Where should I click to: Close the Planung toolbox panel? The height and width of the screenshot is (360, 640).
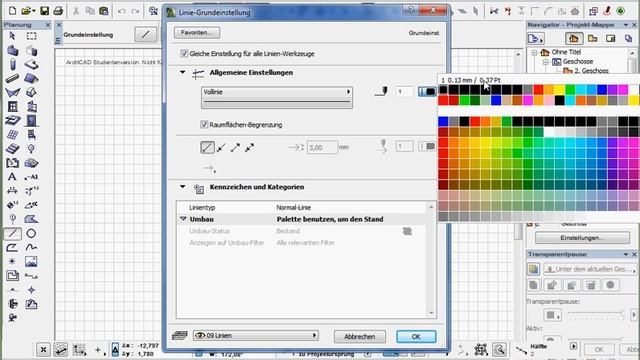(x=48, y=25)
